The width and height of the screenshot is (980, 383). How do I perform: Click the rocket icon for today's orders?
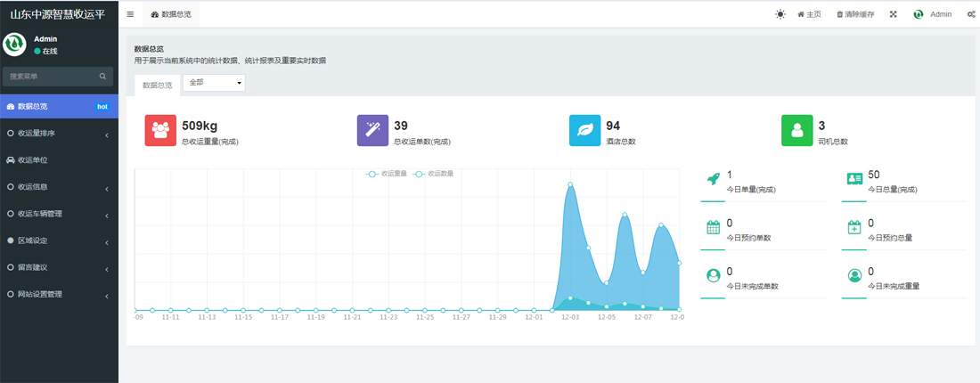pyautogui.click(x=713, y=179)
